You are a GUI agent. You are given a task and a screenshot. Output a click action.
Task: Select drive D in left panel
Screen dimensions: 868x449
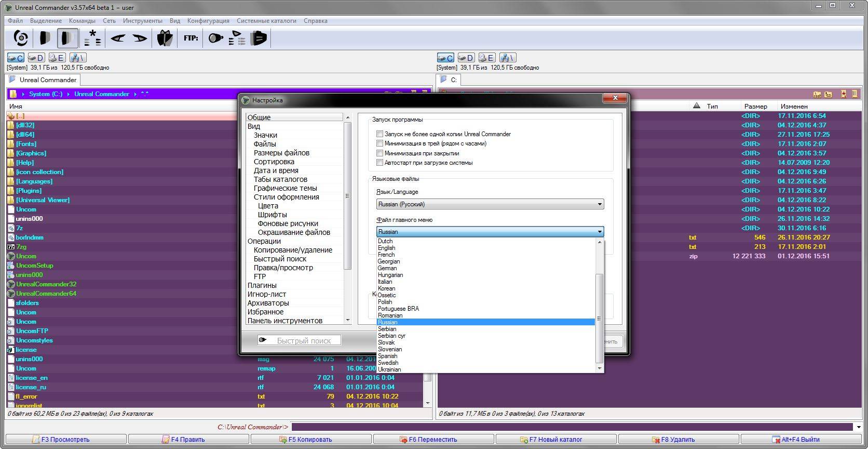point(36,58)
